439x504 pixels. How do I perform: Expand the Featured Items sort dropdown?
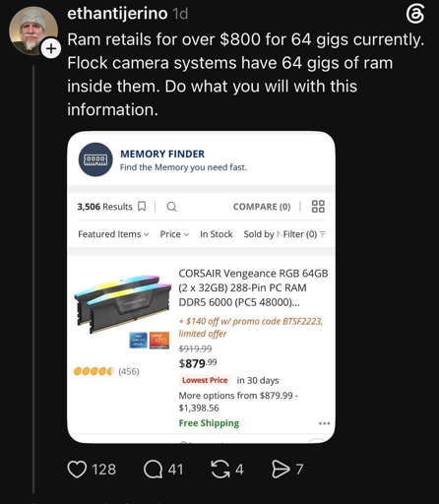[x=113, y=234]
